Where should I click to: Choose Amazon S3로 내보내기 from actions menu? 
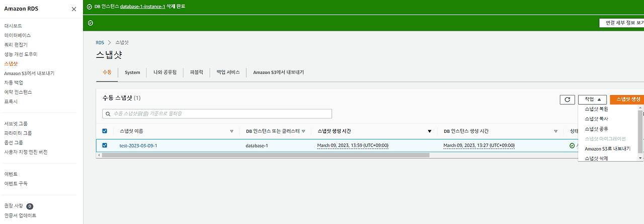pos(607,148)
